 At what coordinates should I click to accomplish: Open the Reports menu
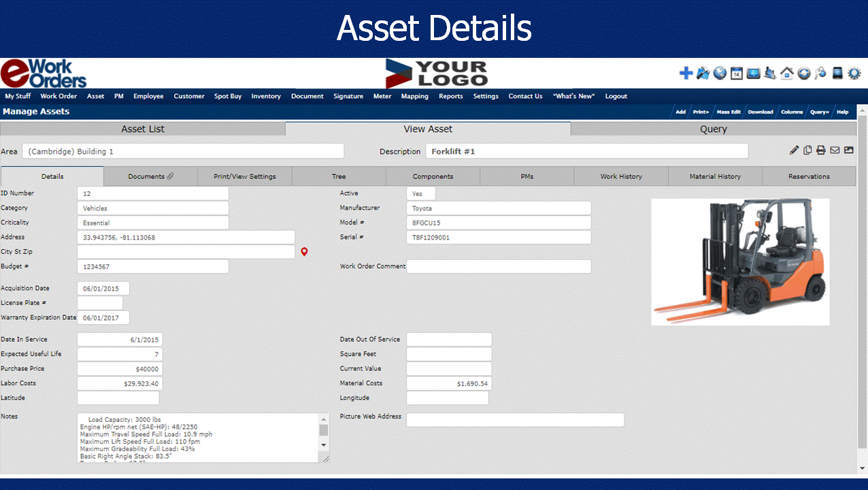[x=451, y=96]
